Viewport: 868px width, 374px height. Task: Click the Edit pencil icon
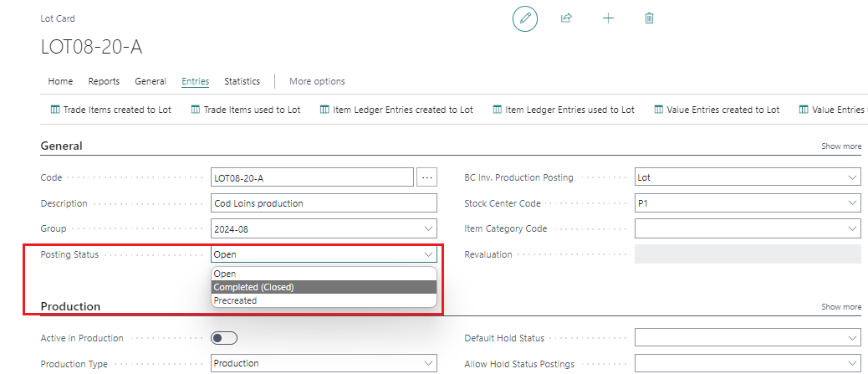(525, 18)
